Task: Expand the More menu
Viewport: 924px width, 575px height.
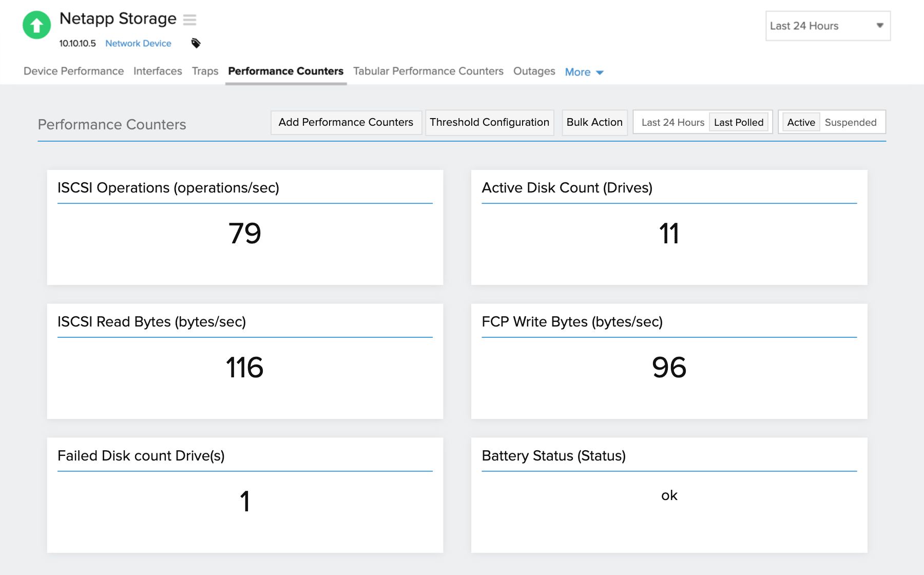Action: pos(577,72)
